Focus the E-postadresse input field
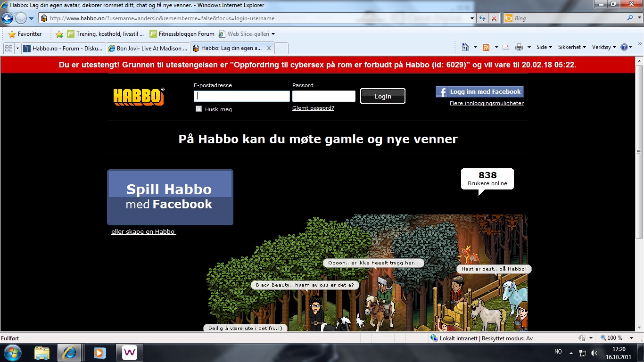The height and width of the screenshot is (362, 644). (x=242, y=96)
